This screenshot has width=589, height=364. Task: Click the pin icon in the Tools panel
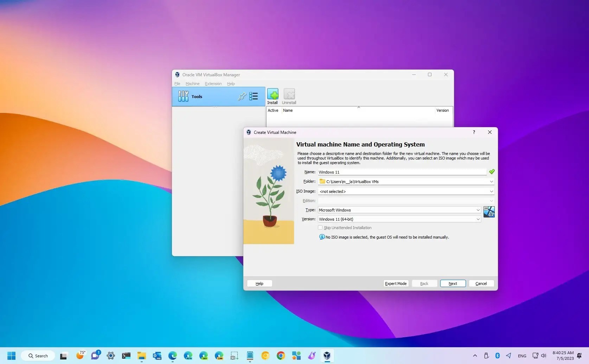pyautogui.click(x=242, y=96)
